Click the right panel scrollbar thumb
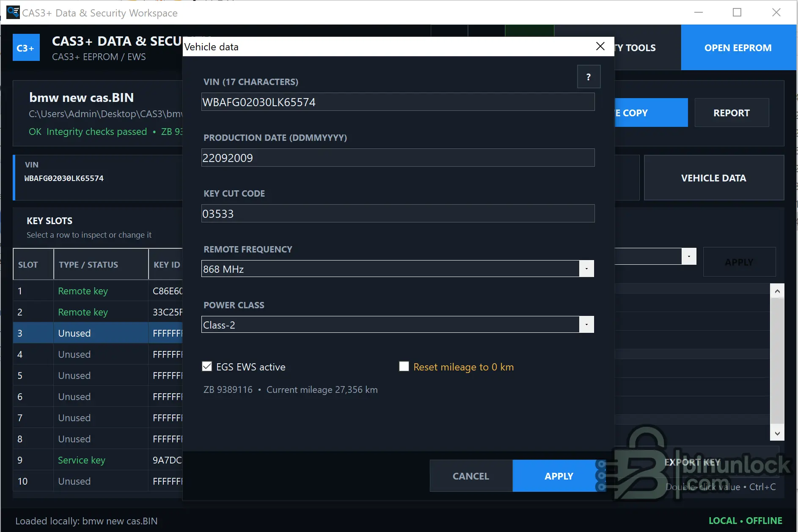The image size is (798, 532). [x=777, y=361]
